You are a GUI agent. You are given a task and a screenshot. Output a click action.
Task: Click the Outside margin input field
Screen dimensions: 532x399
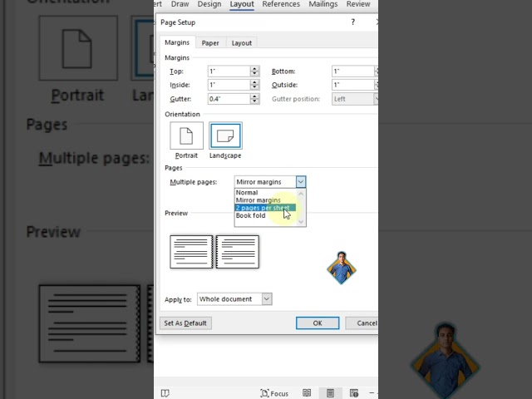[x=352, y=85]
